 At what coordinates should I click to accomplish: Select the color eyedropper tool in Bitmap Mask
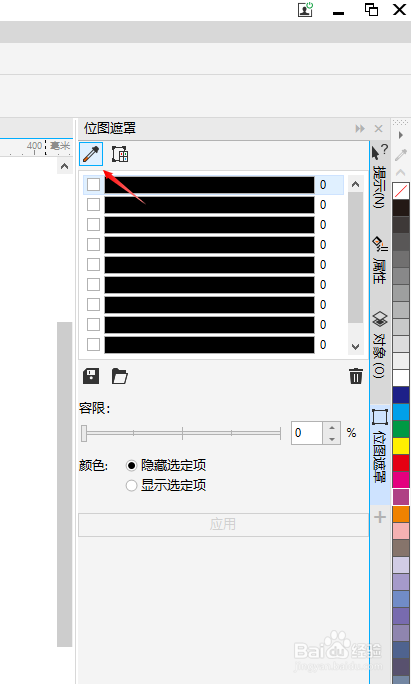pyautogui.click(x=91, y=154)
